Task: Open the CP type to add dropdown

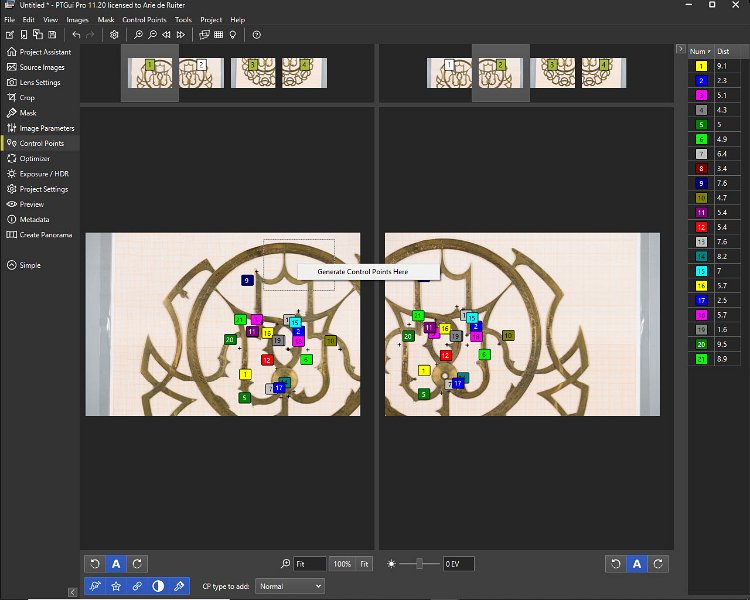Action: point(290,586)
